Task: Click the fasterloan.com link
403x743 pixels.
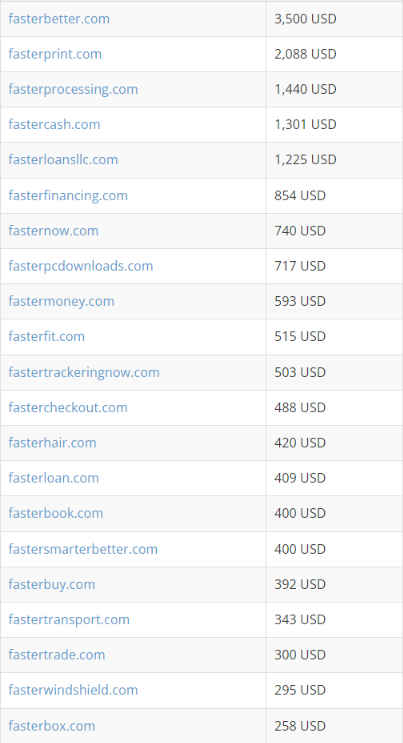Action: pos(54,478)
